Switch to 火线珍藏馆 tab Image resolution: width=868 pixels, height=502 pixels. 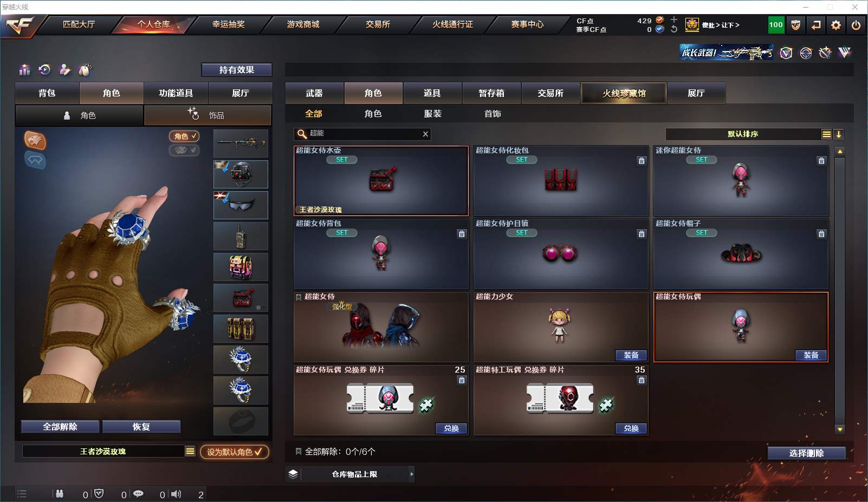(x=624, y=93)
